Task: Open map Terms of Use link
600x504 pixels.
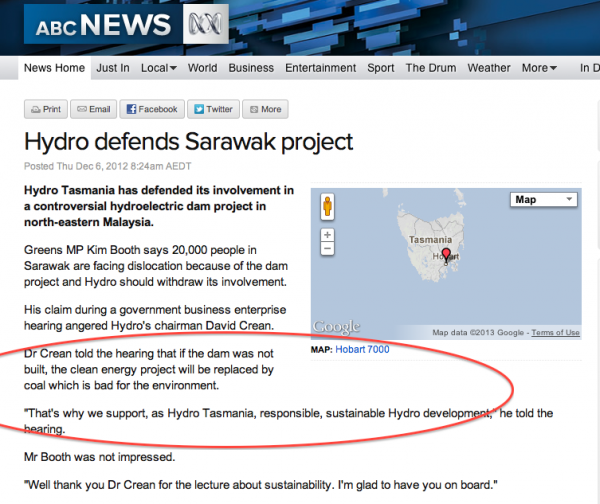Action: click(555, 333)
